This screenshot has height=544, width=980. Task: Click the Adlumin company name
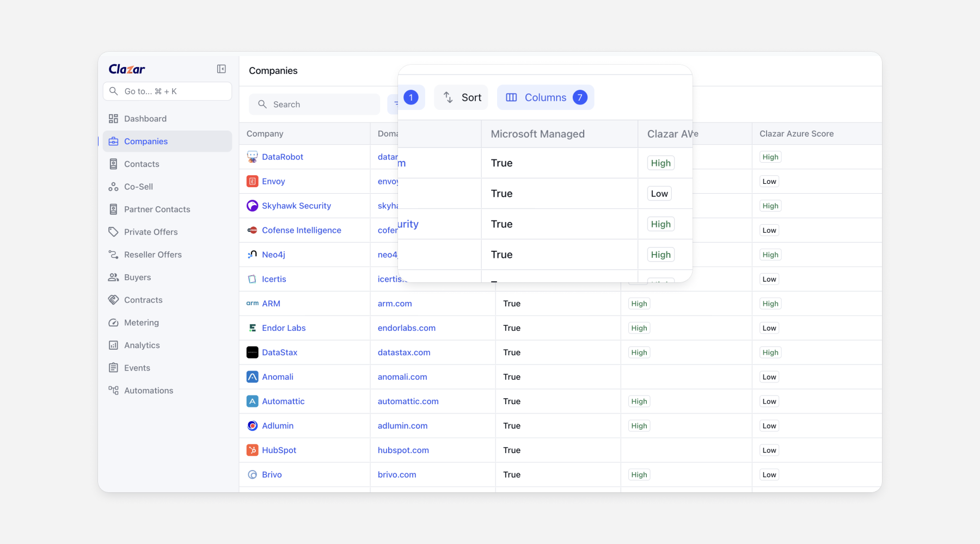pyautogui.click(x=278, y=426)
